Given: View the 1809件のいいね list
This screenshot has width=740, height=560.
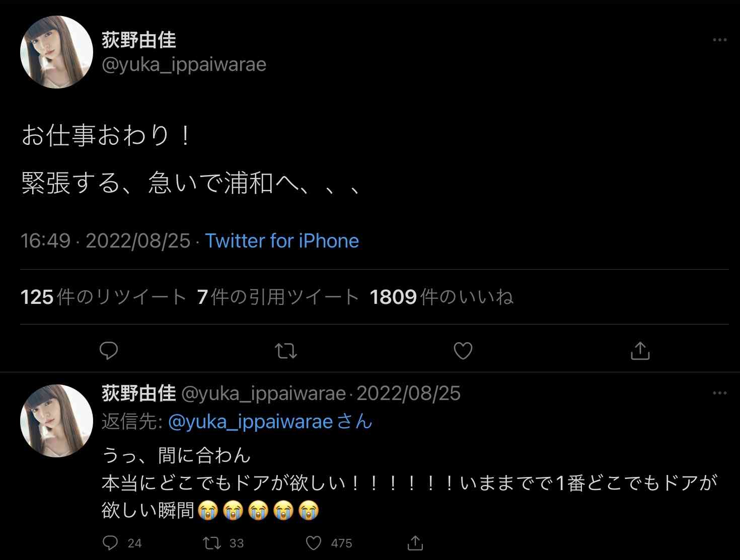Looking at the screenshot, I should point(441,297).
